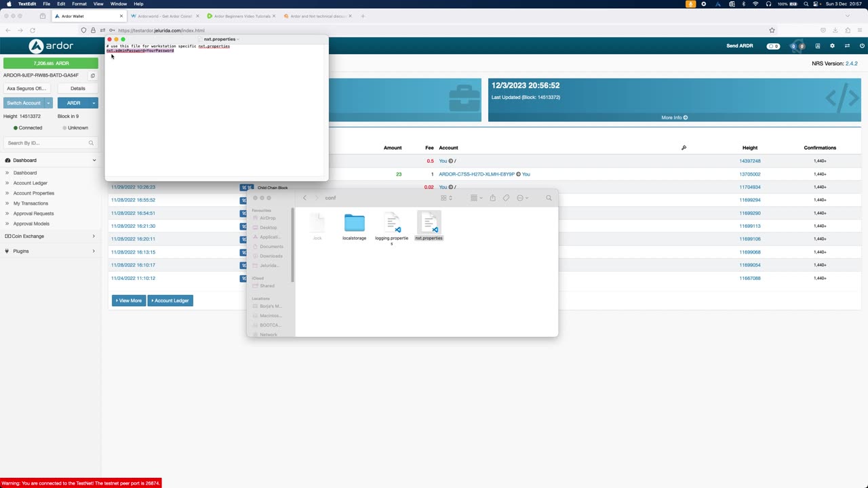Click the Details button in sidebar
Image resolution: width=868 pixels, height=488 pixels.
78,88
